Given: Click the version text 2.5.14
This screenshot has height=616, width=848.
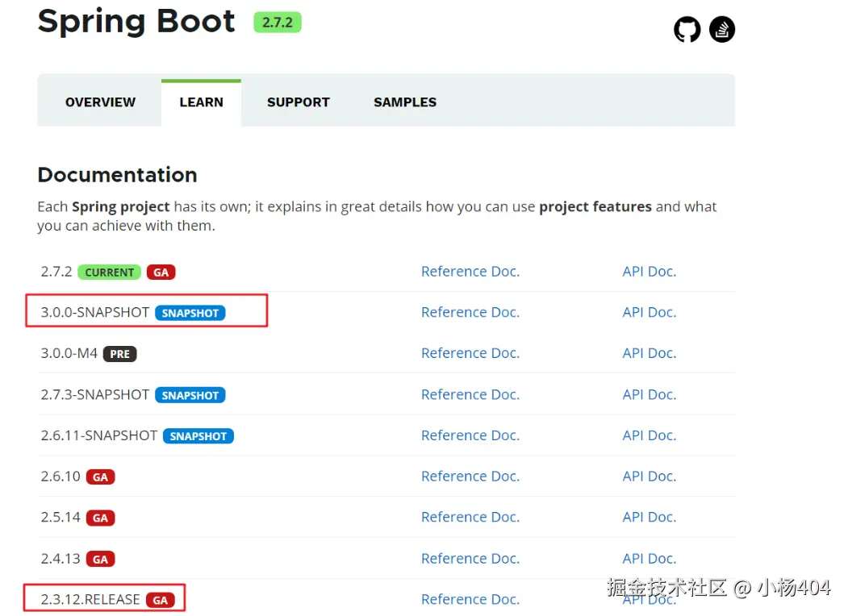Looking at the screenshot, I should [x=61, y=517].
